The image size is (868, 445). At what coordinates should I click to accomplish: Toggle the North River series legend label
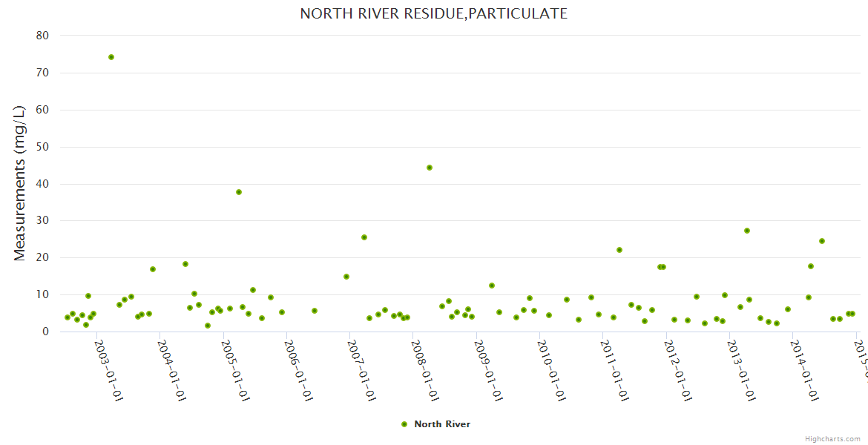click(x=441, y=424)
